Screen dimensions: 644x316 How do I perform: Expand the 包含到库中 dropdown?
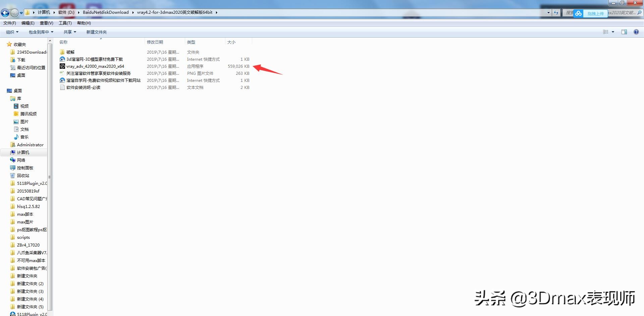(41, 32)
